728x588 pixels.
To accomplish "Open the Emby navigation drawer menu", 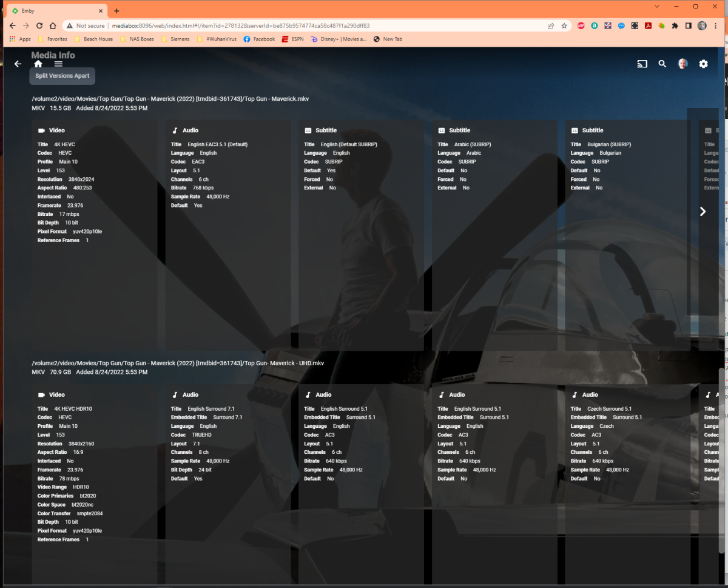I will tap(58, 64).
